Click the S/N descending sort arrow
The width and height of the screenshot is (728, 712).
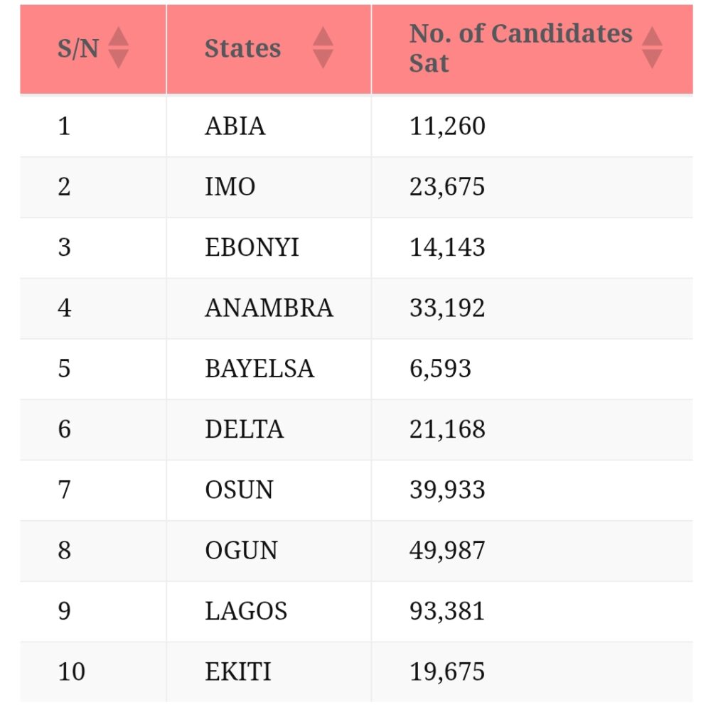point(118,59)
